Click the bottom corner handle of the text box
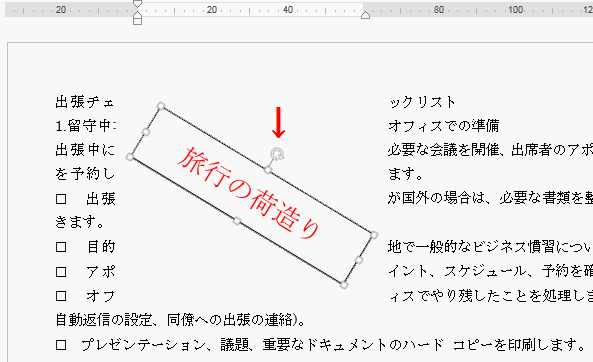The image size is (593, 362). click(343, 285)
